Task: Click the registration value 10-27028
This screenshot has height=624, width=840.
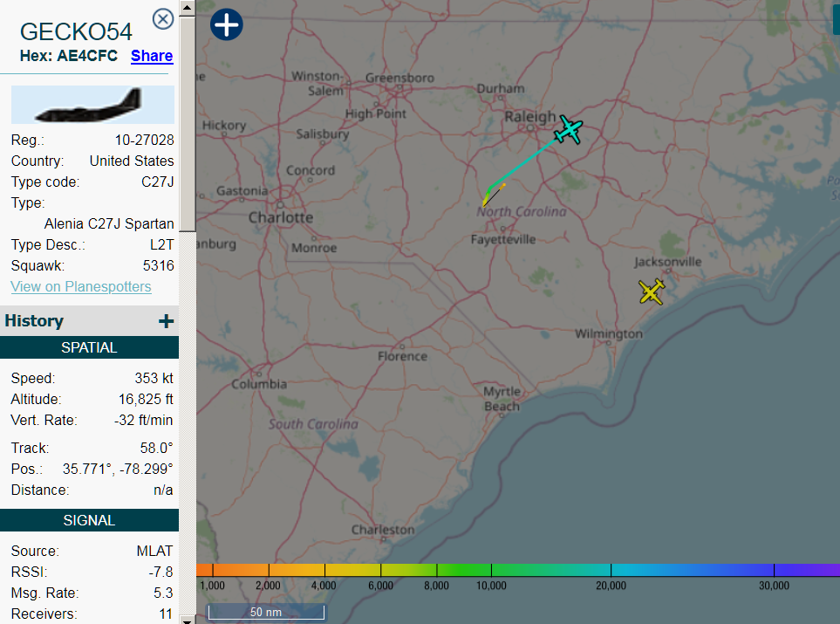Action: click(145, 140)
